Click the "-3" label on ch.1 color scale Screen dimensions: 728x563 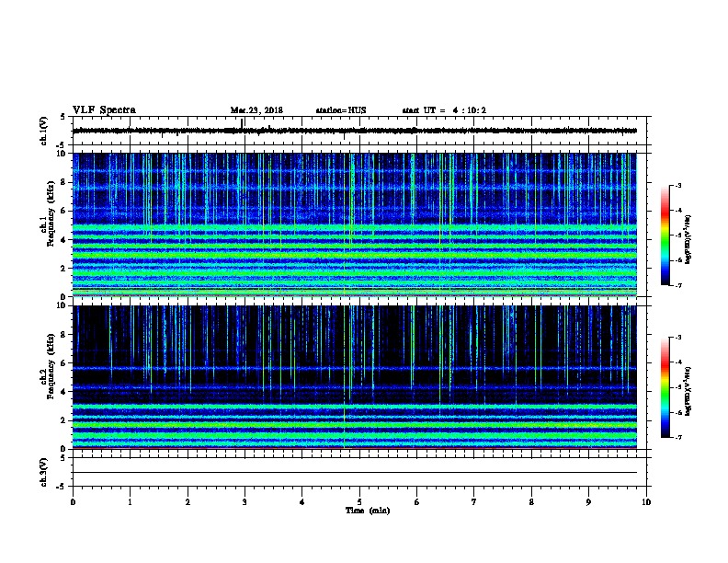pyautogui.click(x=677, y=185)
